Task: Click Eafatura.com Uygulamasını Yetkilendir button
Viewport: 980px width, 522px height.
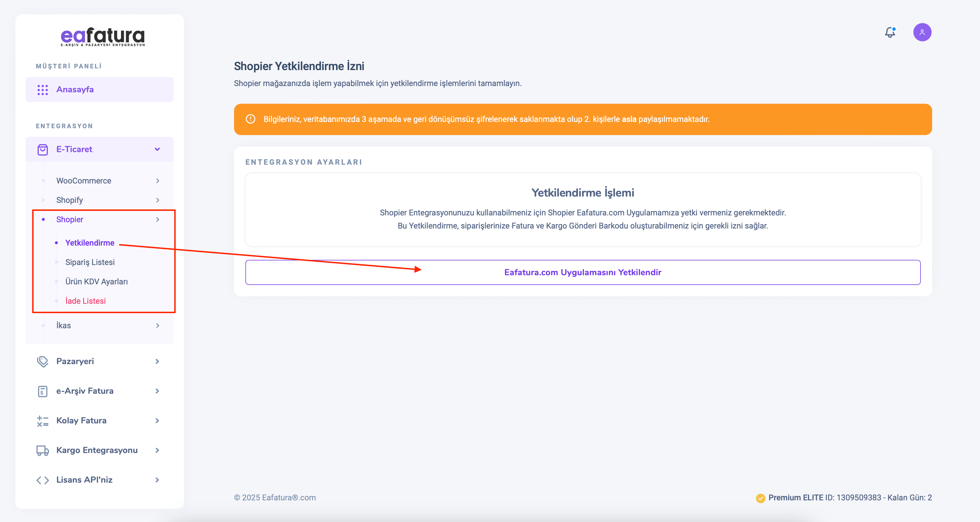Action: click(583, 272)
